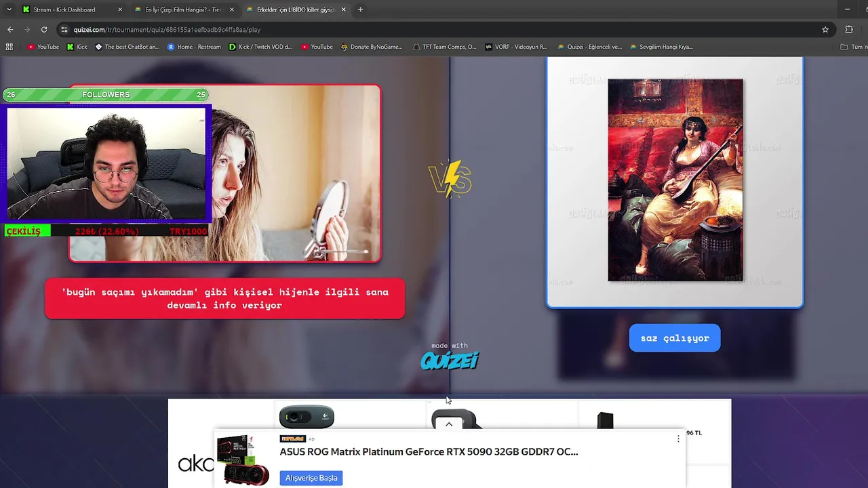Click the TRY1000 goal text
Screen dimensions: 868x488
(188, 232)
